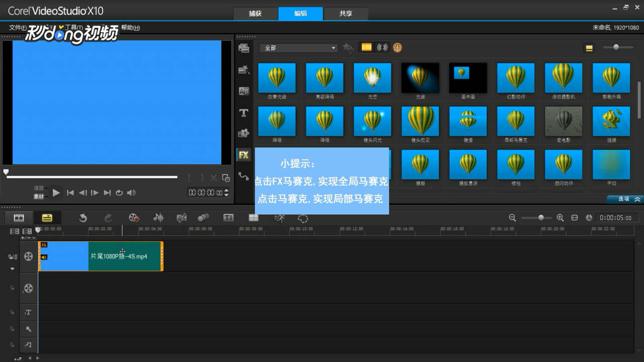Screen dimensions: 644x362
Task: Open the Transitions (AB) library
Action: click(244, 91)
